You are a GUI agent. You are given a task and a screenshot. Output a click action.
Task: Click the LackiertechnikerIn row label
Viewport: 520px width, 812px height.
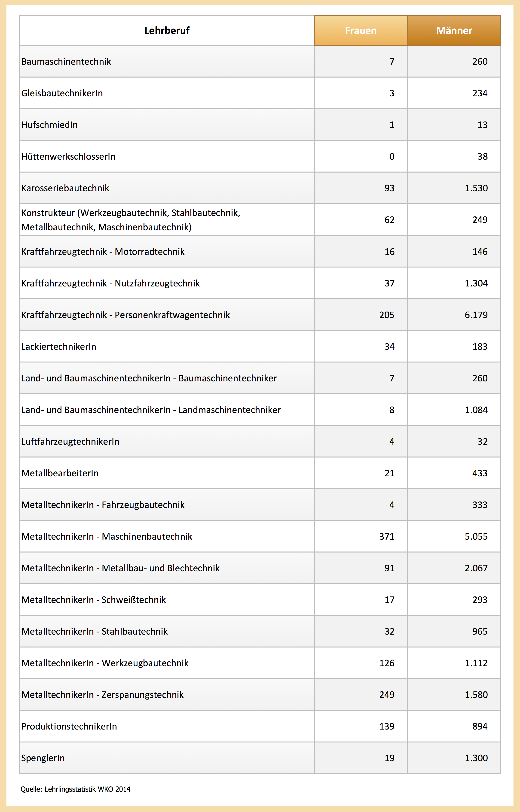pyautogui.click(x=59, y=347)
